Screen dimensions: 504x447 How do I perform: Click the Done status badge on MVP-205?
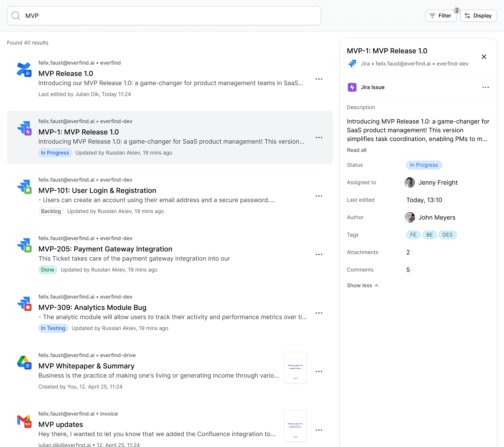[48, 270]
